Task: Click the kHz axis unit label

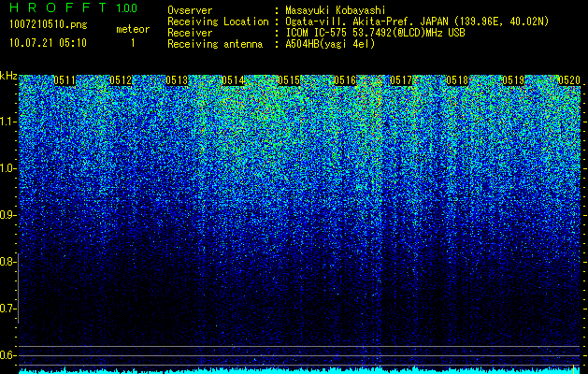Action: coord(8,76)
